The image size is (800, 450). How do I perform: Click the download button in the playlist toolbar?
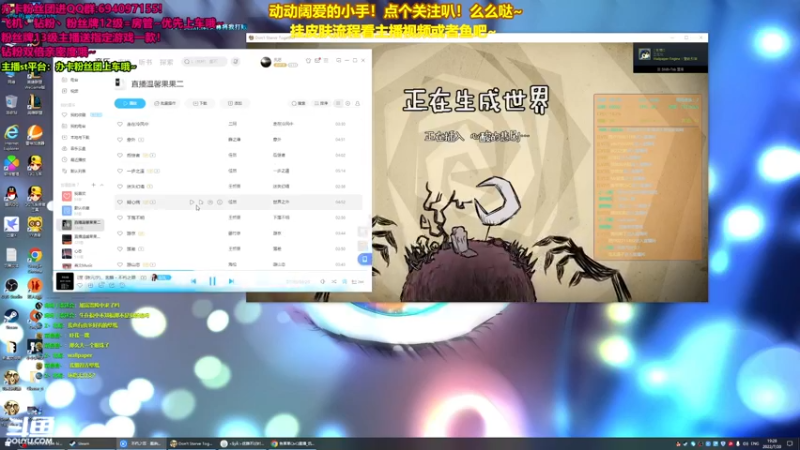tap(200, 104)
